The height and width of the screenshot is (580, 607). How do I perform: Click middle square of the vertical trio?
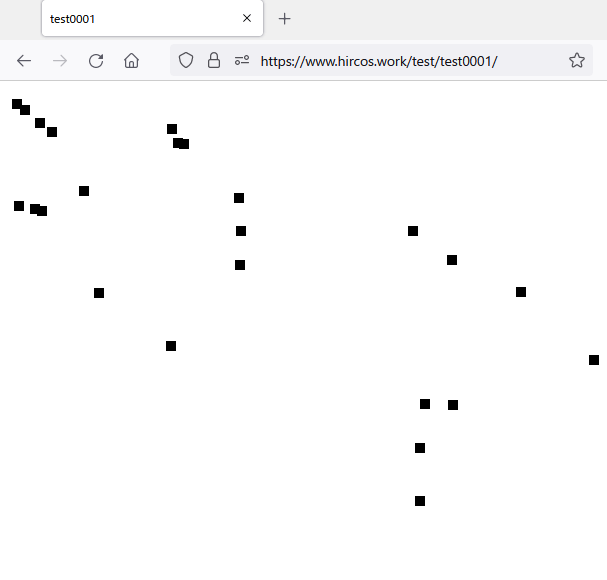pos(241,231)
